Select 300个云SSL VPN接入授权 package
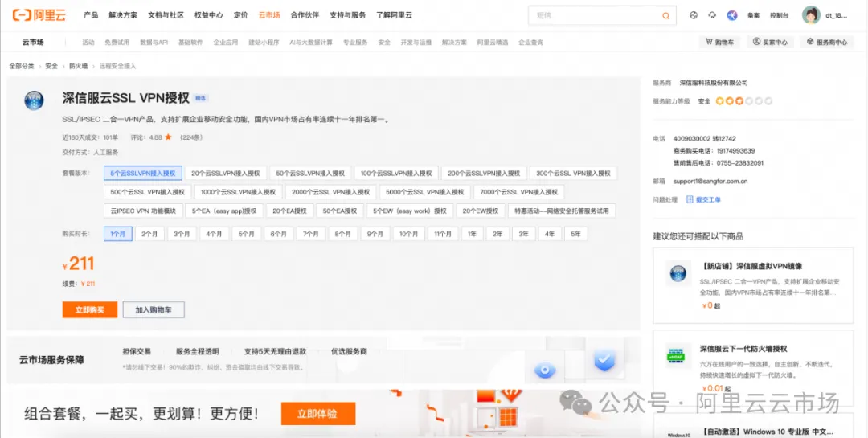 click(x=574, y=174)
